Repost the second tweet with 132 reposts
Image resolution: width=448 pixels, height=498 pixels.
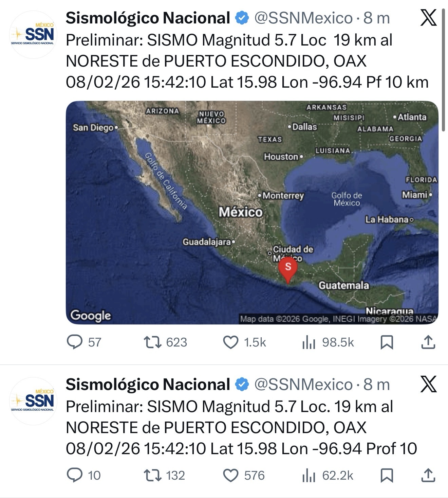(153, 475)
